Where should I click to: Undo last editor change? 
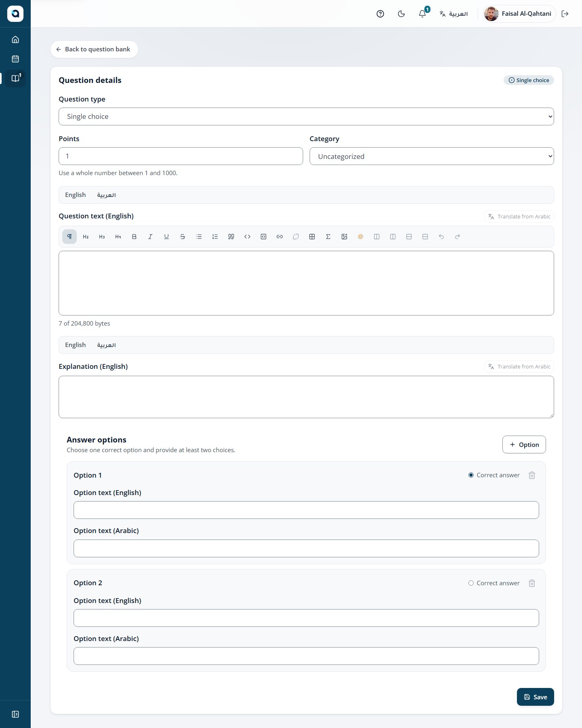tap(441, 237)
